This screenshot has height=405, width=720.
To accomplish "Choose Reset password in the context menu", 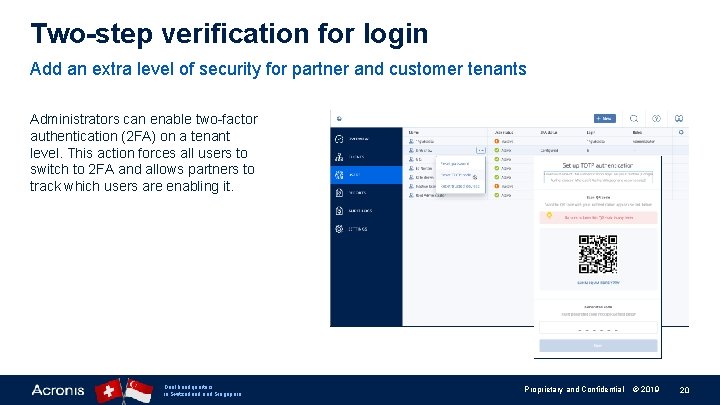I will click(x=455, y=163).
